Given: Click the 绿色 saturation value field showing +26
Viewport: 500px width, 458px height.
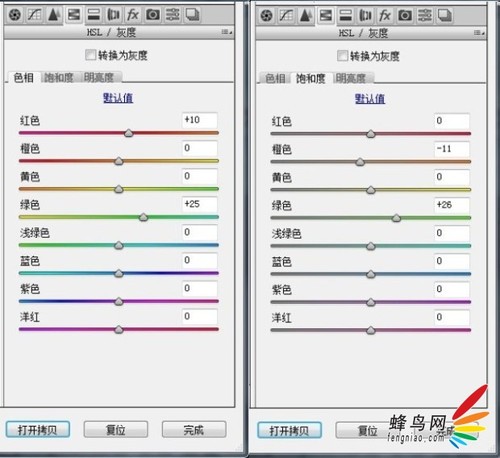Looking at the screenshot, I should 452,205.
